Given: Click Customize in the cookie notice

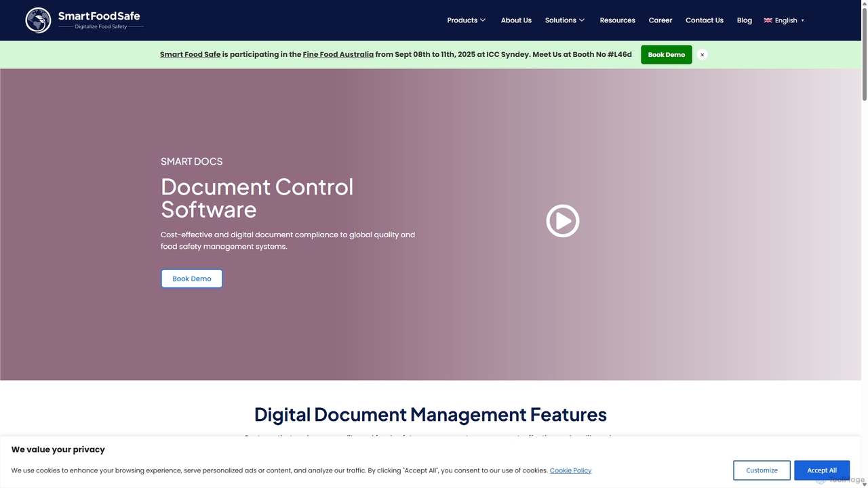Looking at the screenshot, I should [762, 470].
